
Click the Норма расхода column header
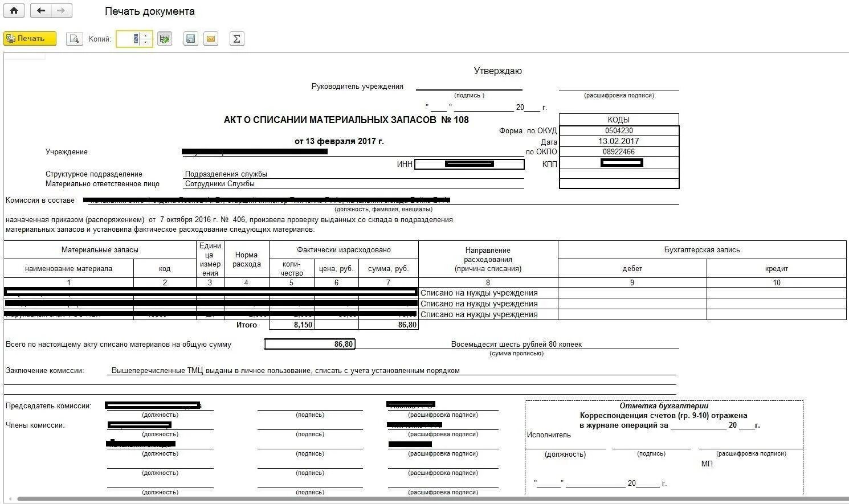pyautogui.click(x=246, y=259)
